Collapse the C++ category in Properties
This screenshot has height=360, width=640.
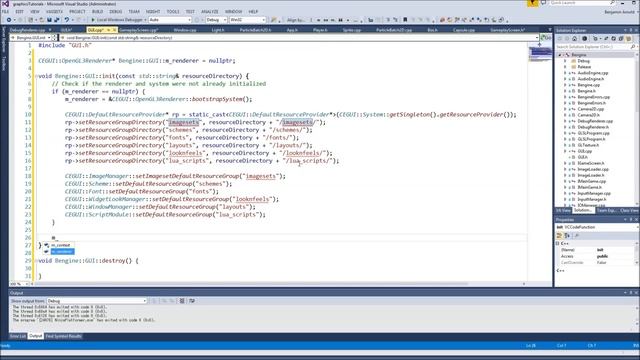(x=558, y=243)
